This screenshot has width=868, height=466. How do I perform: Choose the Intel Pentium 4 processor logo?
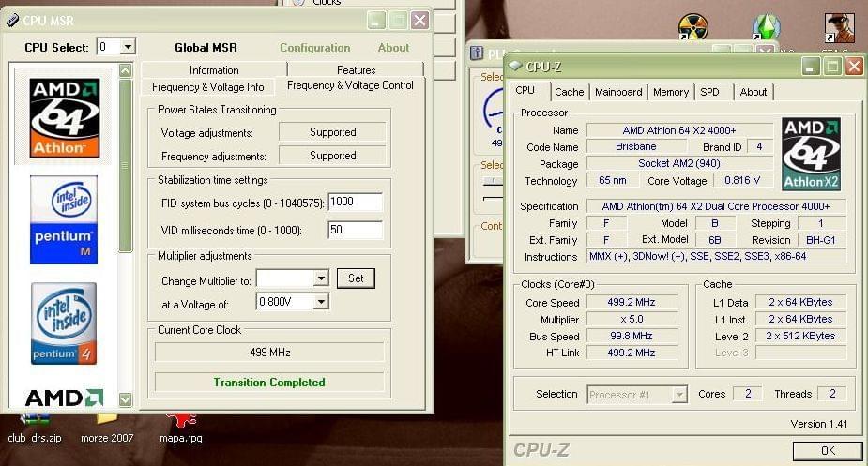(x=64, y=323)
